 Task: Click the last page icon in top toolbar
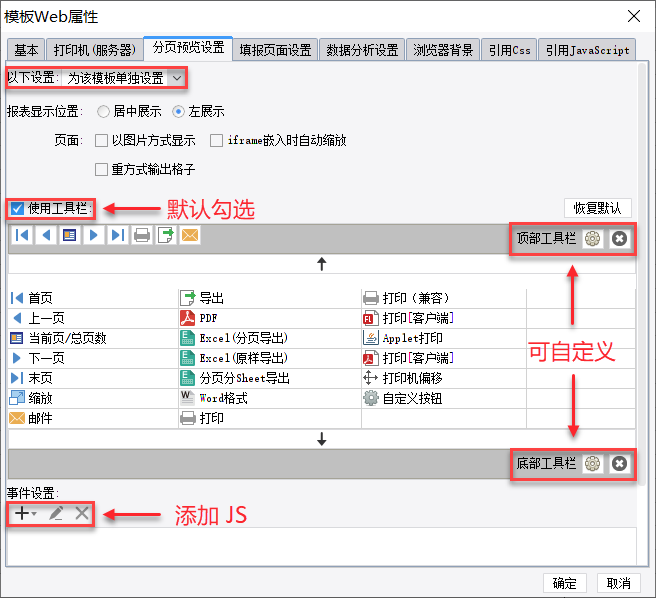coord(118,235)
